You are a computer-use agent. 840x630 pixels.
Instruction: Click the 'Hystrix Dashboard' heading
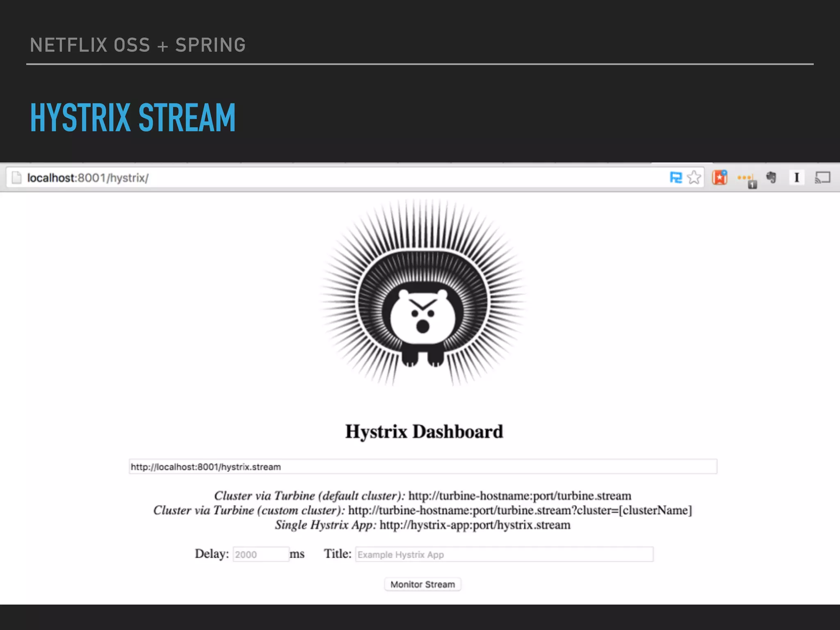pyautogui.click(x=424, y=431)
